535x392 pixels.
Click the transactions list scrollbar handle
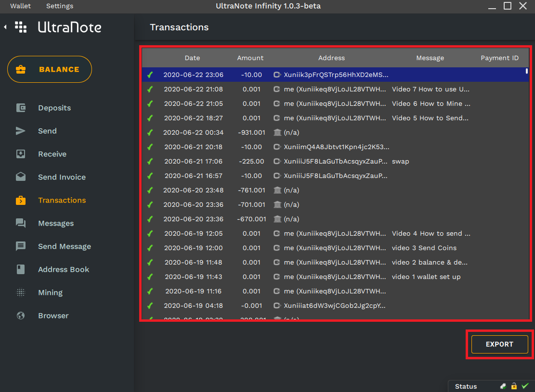tap(527, 71)
